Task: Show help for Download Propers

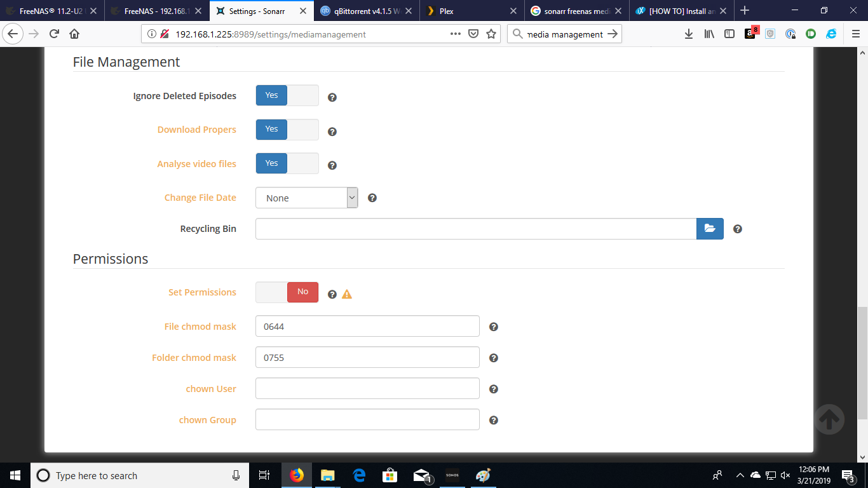Action: (332, 132)
